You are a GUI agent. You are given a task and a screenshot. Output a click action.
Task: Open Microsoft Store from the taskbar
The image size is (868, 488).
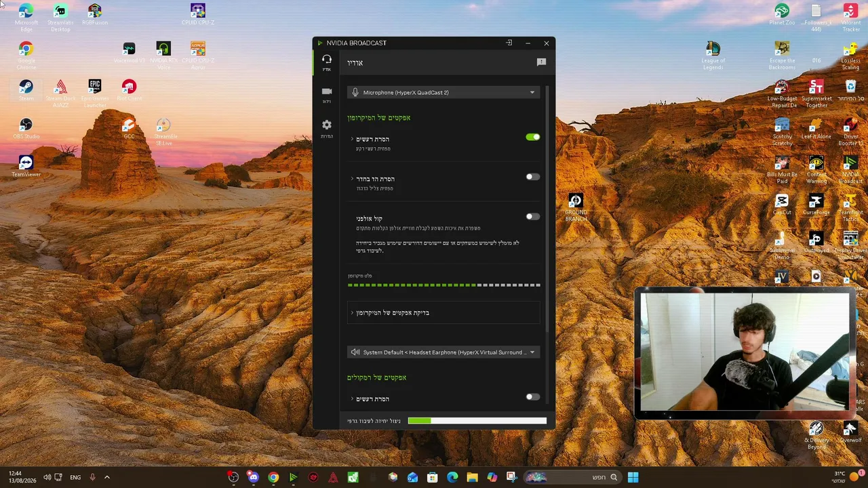point(432,477)
